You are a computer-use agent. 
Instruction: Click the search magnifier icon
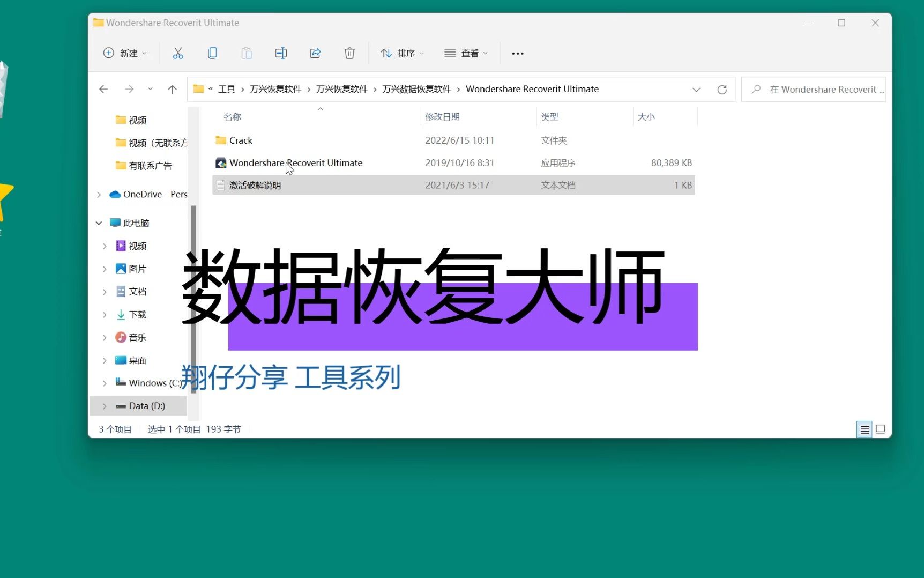756,89
